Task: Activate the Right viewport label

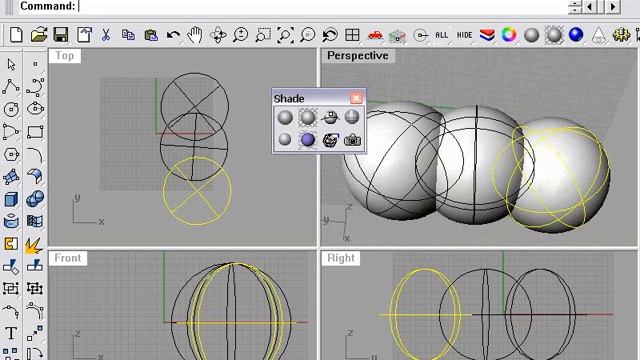Action: [x=341, y=258]
